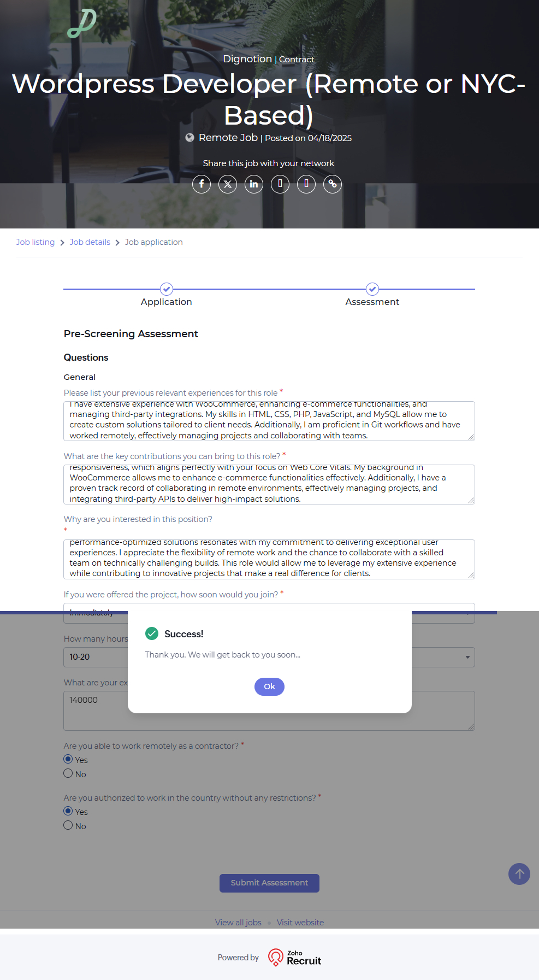Go to Job listing breadcrumb

click(35, 242)
